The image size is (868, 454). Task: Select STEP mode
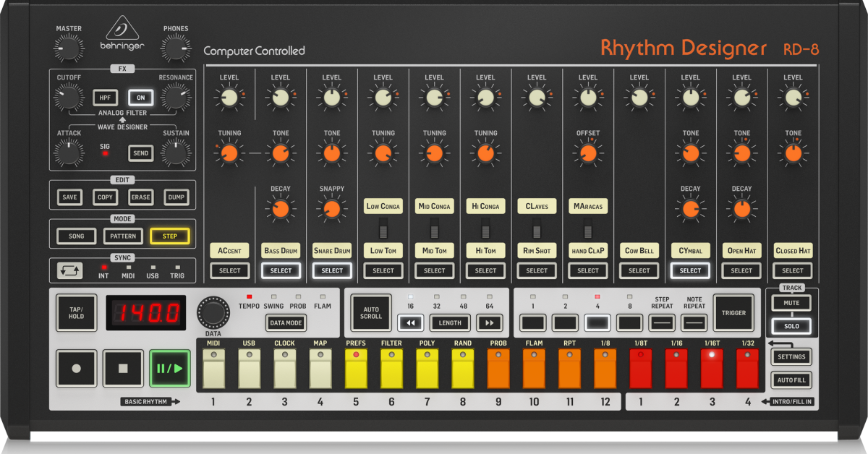169,236
